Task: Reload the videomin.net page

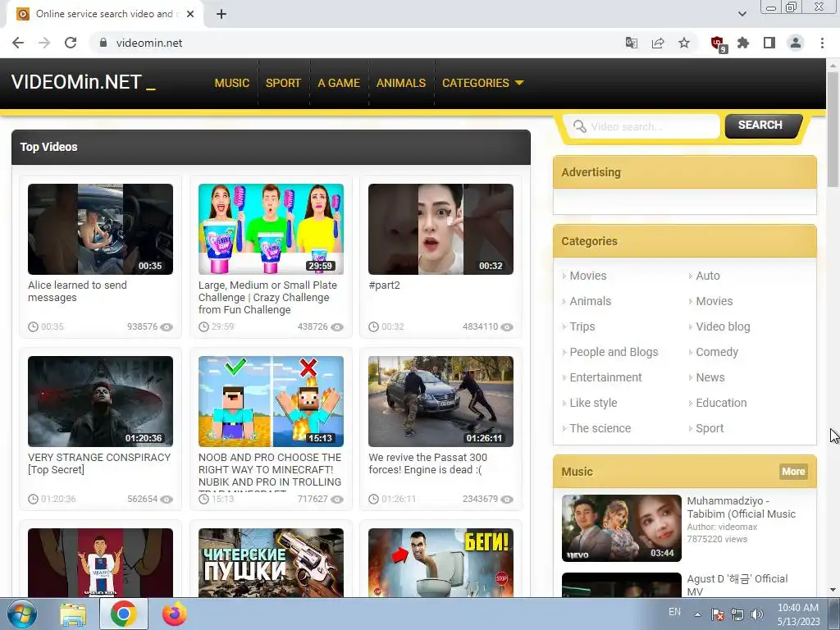Action: click(71, 43)
